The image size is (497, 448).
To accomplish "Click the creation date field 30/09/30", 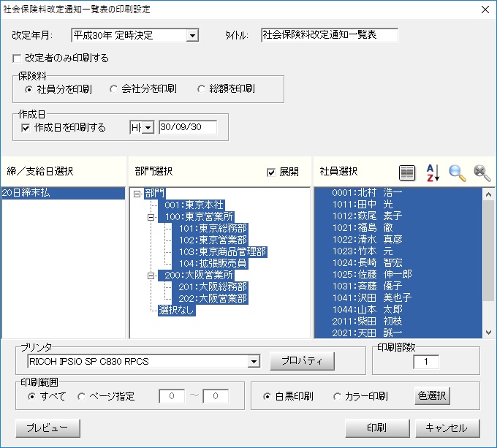I will [188, 127].
